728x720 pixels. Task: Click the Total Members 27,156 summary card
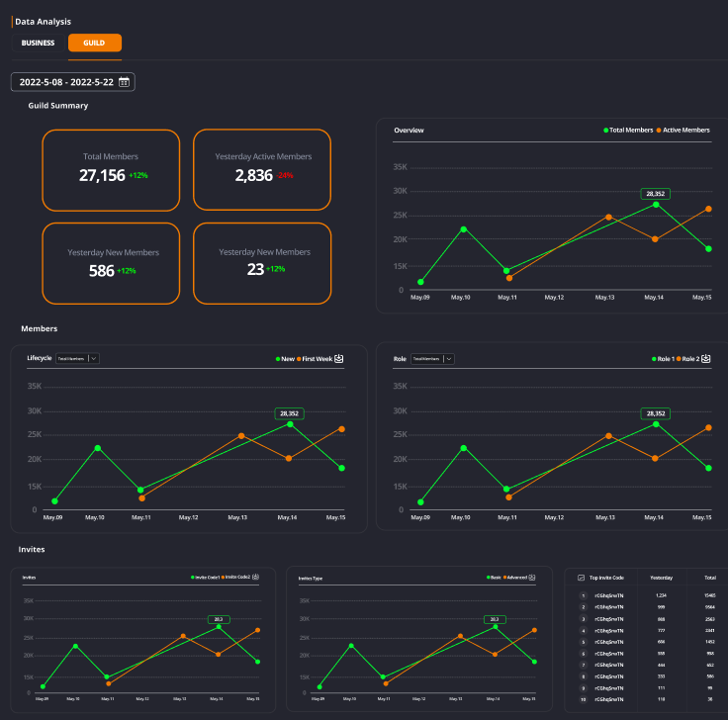click(x=111, y=170)
